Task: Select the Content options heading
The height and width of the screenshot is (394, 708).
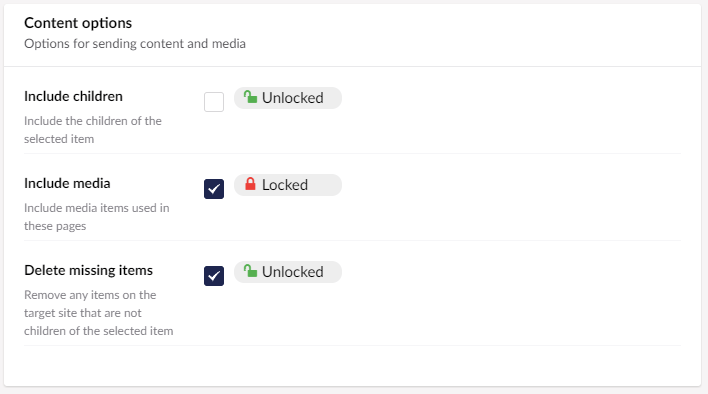Action: click(78, 23)
